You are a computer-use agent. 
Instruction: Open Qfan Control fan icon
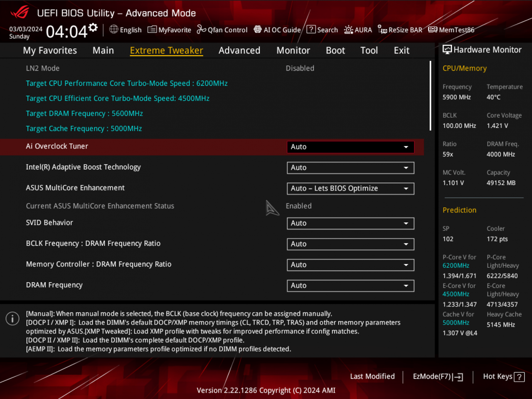pos(201,30)
